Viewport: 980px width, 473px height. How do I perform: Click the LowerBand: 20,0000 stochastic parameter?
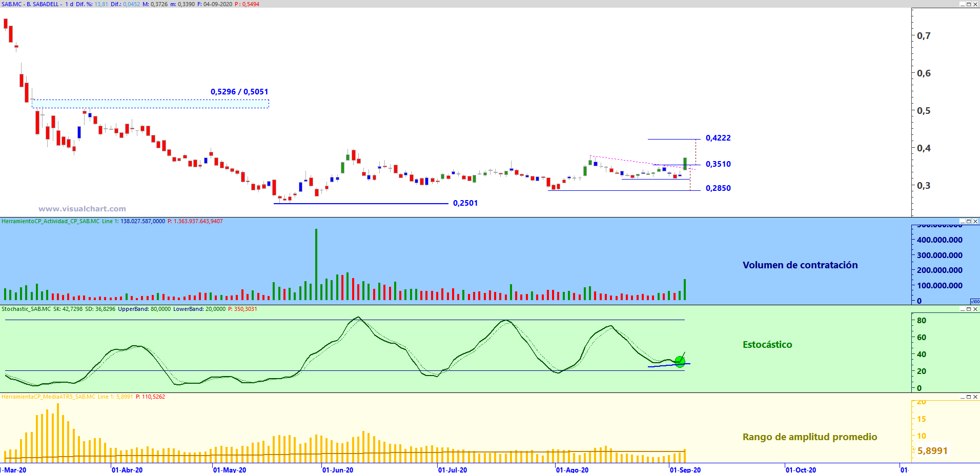click(x=199, y=309)
